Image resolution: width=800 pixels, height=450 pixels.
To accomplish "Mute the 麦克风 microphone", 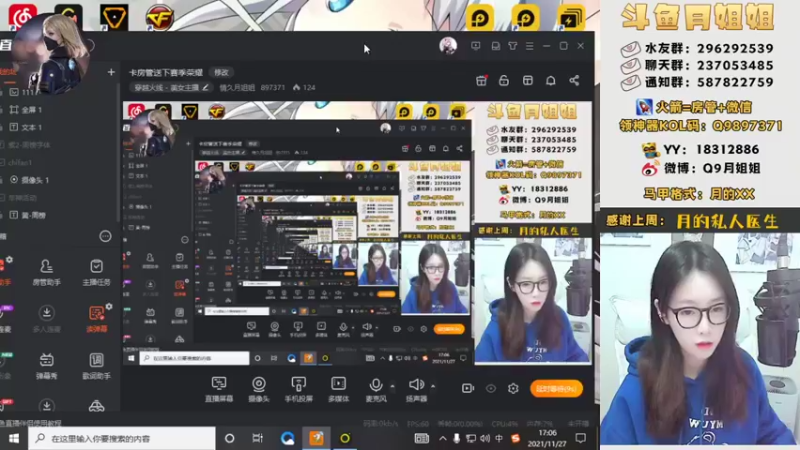I will click(x=376, y=389).
